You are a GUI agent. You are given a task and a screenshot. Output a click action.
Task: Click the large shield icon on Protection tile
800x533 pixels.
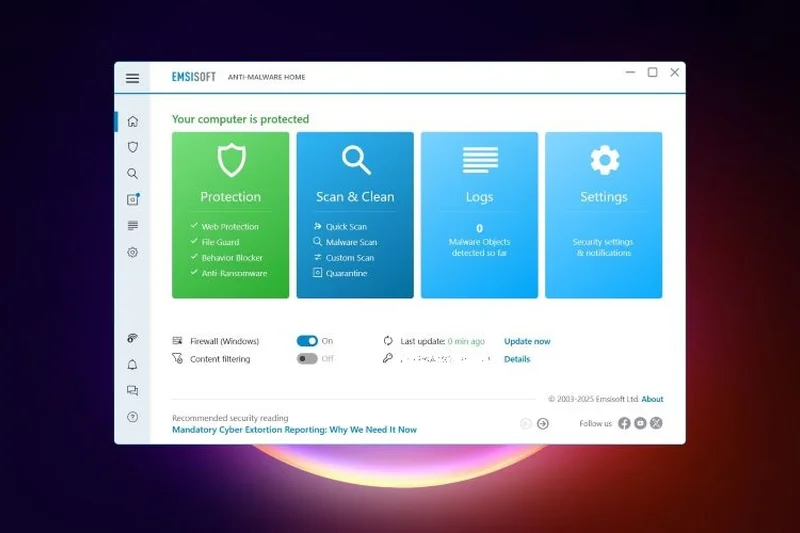[232, 160]
